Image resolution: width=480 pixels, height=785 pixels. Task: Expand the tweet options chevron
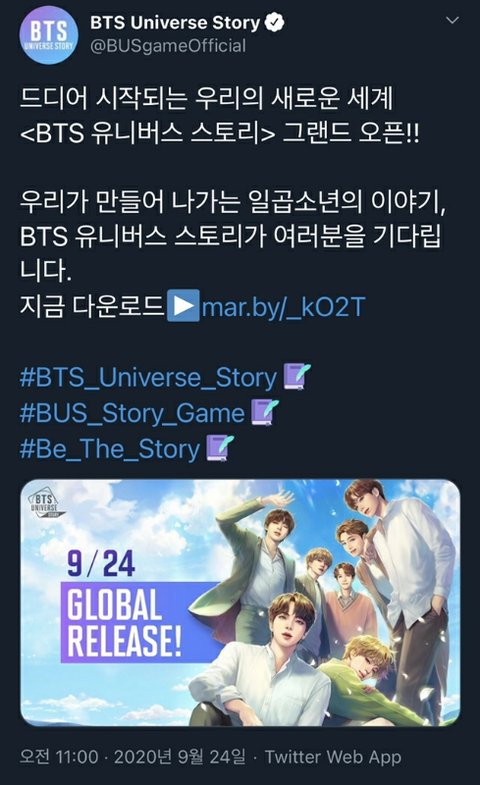click(452, 21)
